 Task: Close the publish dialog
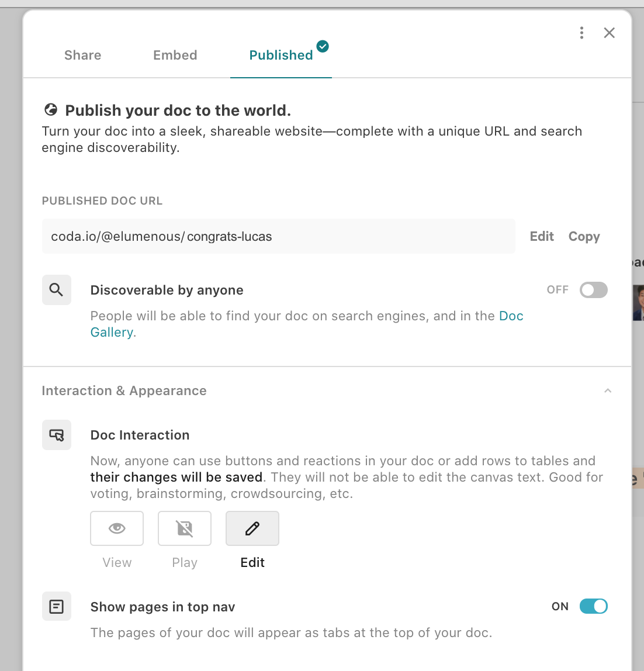pos(610,33)
